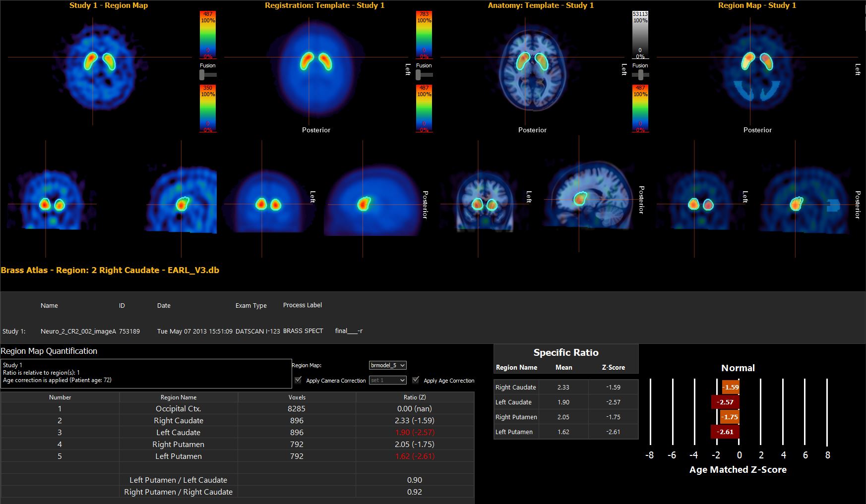Viewport: 866px width, 504px height.
Task: Click the -2.61 bar on the Z-Score chart
Action: (x=725, y=432)
